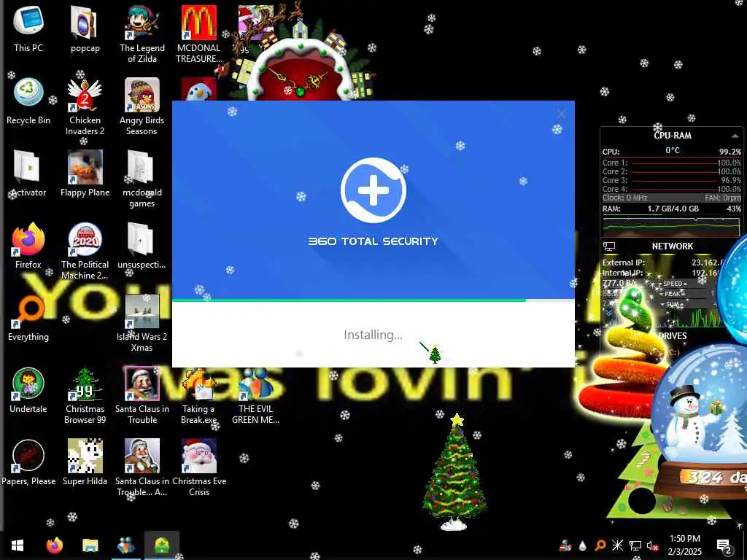Launch Angry Birds Seasons
747x560 pixels.
coord(142,106)
